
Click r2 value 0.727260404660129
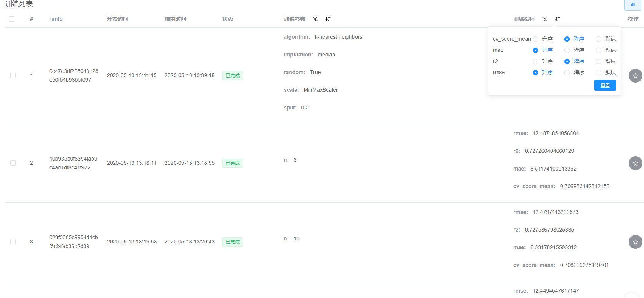[549, 151]
